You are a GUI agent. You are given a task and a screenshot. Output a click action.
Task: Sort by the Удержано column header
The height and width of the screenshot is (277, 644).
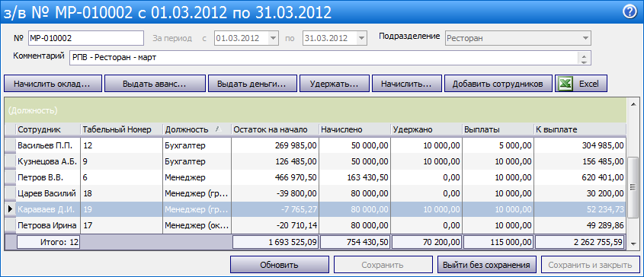pyautogui.click(x=426, y=129)
